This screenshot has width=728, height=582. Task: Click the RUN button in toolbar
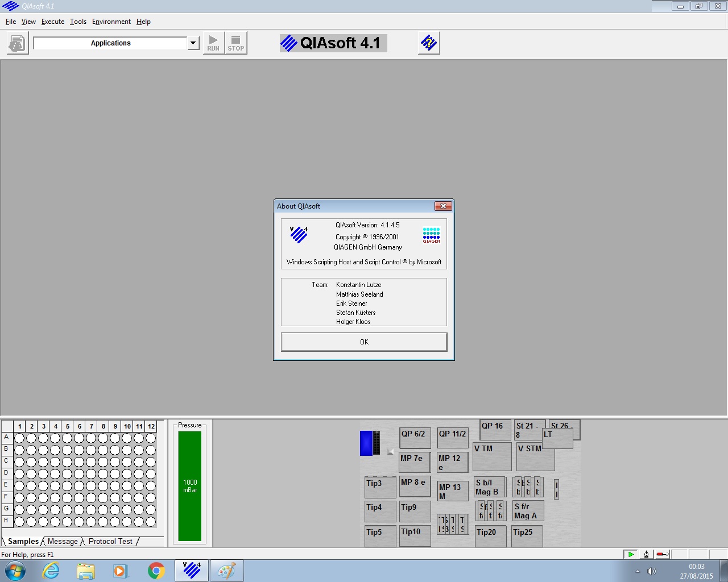click(213, 43)
